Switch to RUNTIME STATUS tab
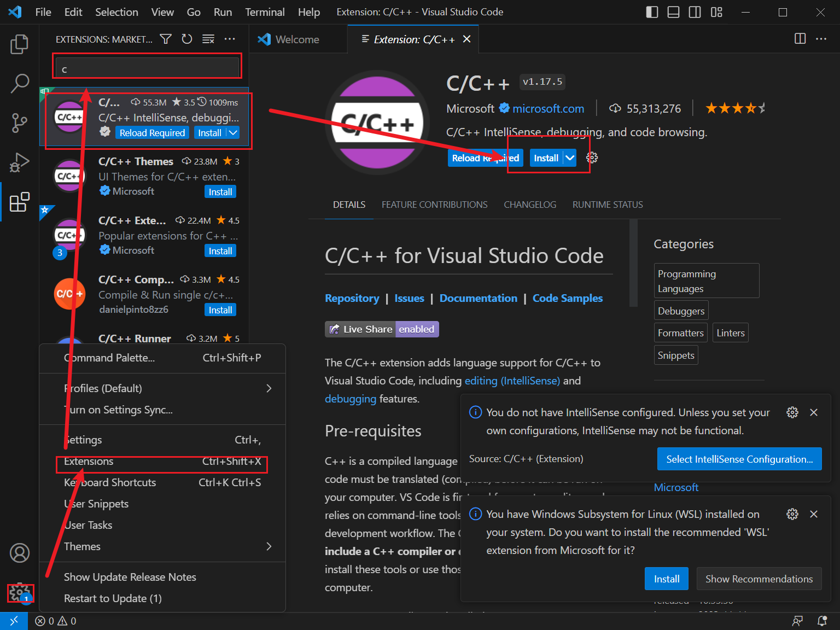Image resolution: width=840 pixels, height=630 pixels. tap(608, 205)
